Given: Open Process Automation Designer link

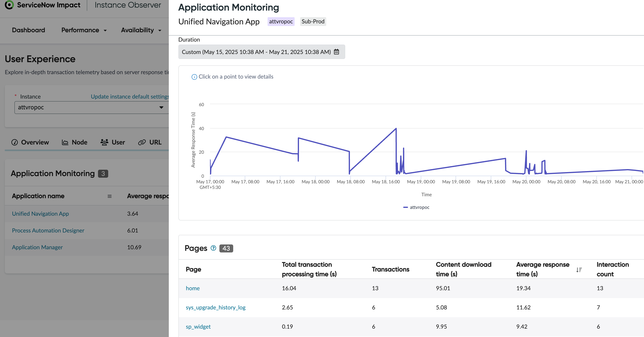Looking at the screenshot, I should coord(48,231).
